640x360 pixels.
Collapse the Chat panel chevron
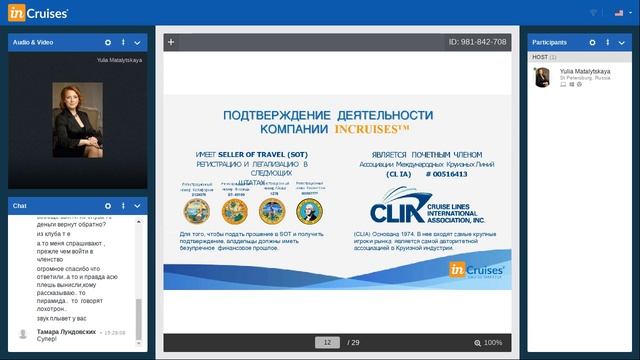click(x=138, y=207)
